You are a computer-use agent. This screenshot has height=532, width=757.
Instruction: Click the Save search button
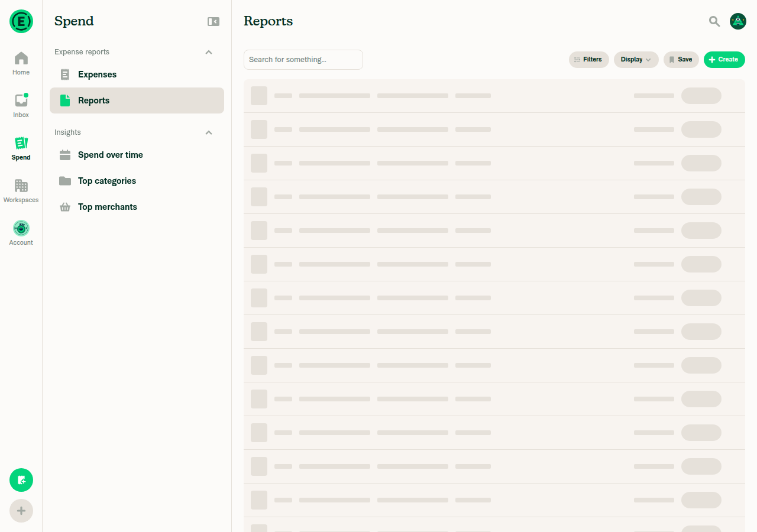(x=681, y=60)
